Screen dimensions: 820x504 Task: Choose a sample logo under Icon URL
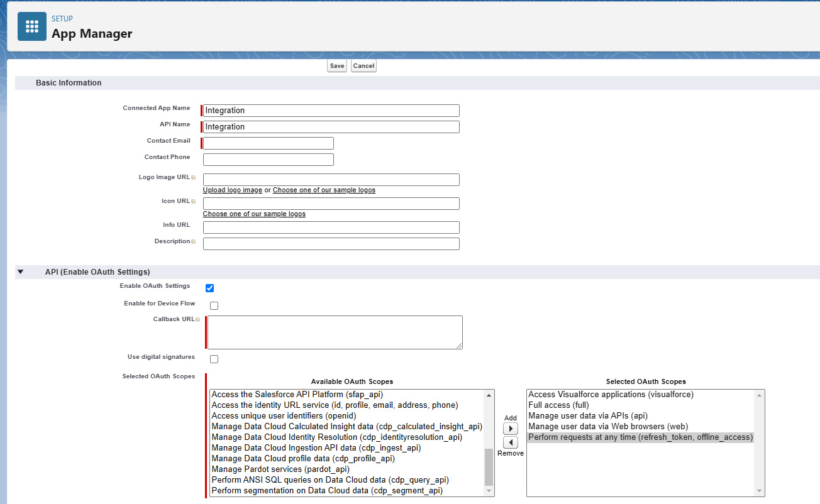pos(254,214)
